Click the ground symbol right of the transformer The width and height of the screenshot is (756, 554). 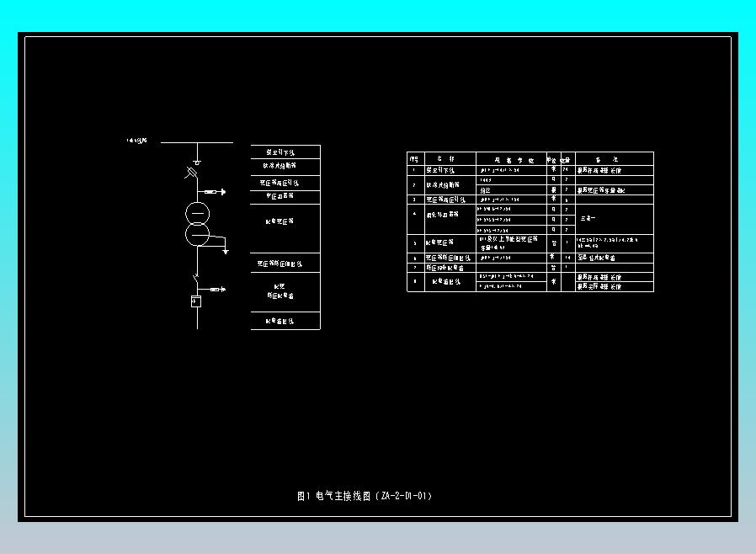click(225, 251)
